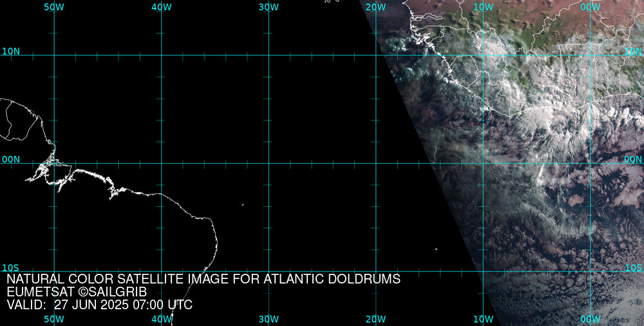The width and height of the screenshot is (644, 326).
Task: Click the top 00W longitude label
Action: click(591, 7)
